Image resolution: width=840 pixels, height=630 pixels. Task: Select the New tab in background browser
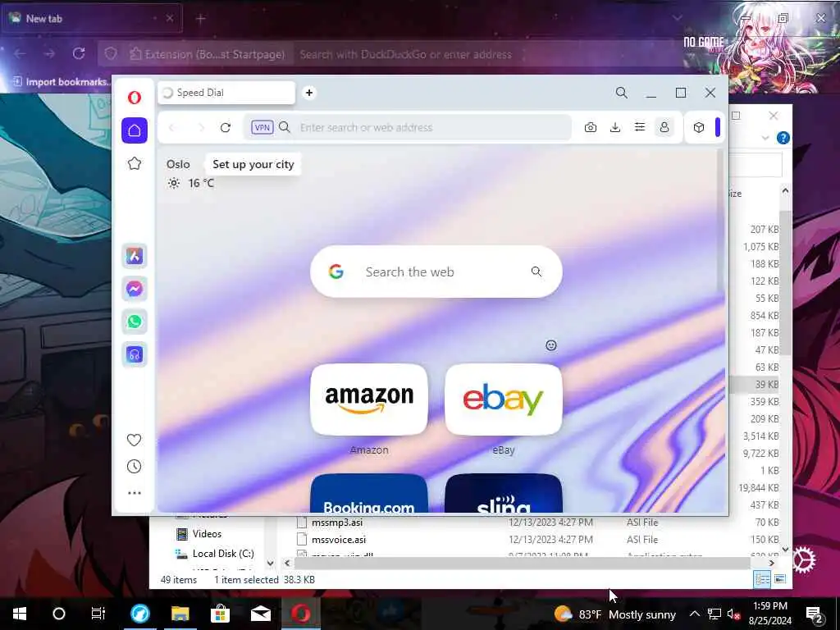click(91, 18)
